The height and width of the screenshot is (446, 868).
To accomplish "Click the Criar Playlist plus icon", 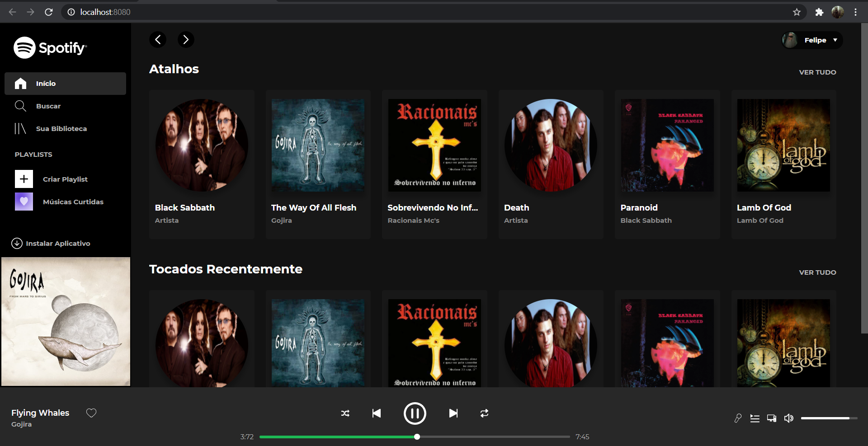I will [x=24, y=179].
